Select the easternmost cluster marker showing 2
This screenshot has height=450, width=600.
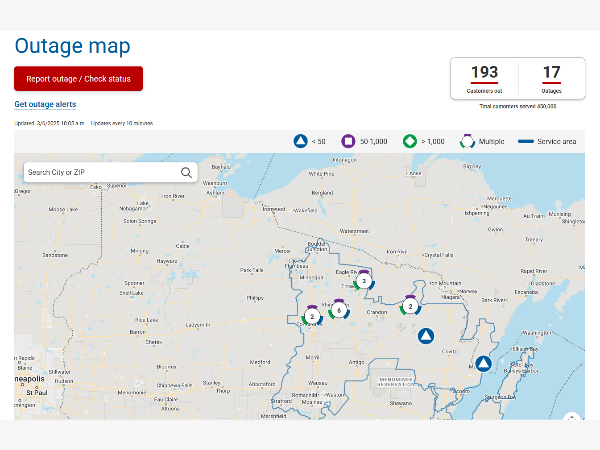point(410,306)
